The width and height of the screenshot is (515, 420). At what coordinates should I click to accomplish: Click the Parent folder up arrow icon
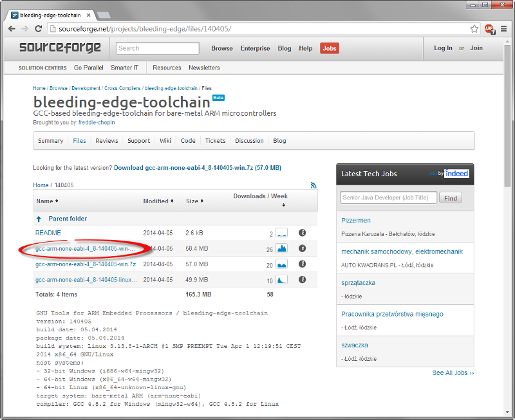[39, 219]
